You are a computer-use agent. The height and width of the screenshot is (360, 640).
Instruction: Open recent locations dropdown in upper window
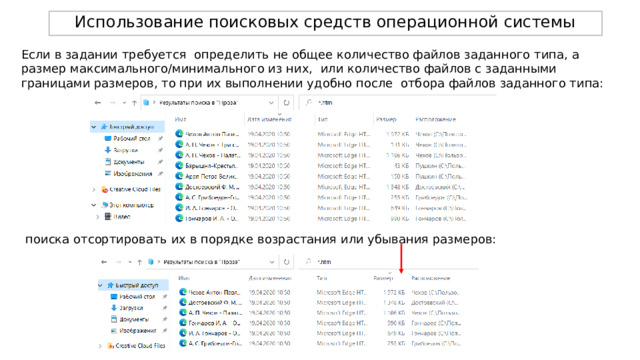124,103
